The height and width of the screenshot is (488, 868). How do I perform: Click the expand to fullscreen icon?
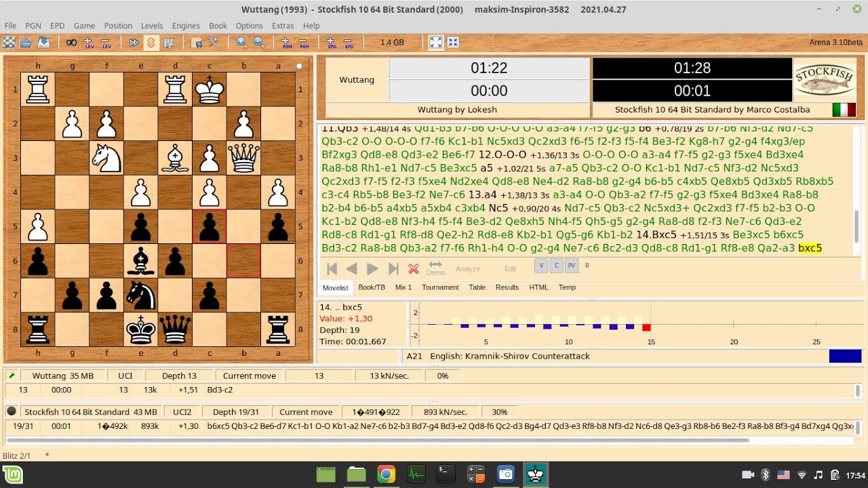tap(435, 42)
